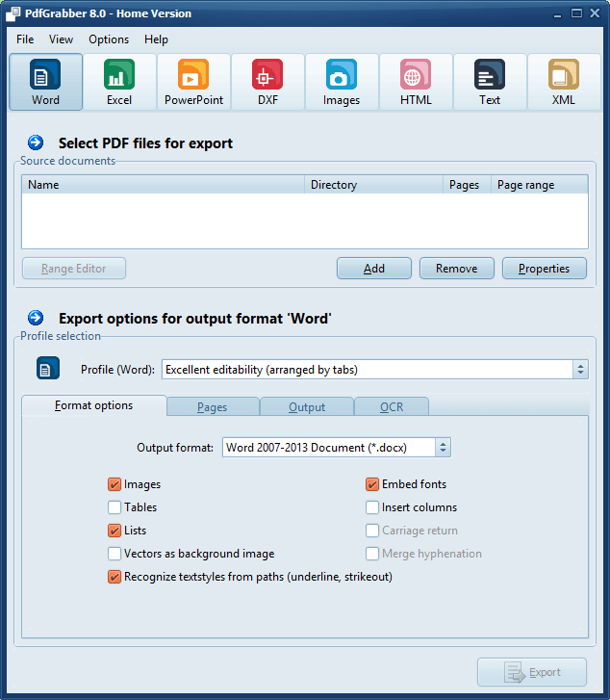The image size is (610, 700).
Task: Switch to the Output tab
Action: pyautogui.click(x=307, y=406)
